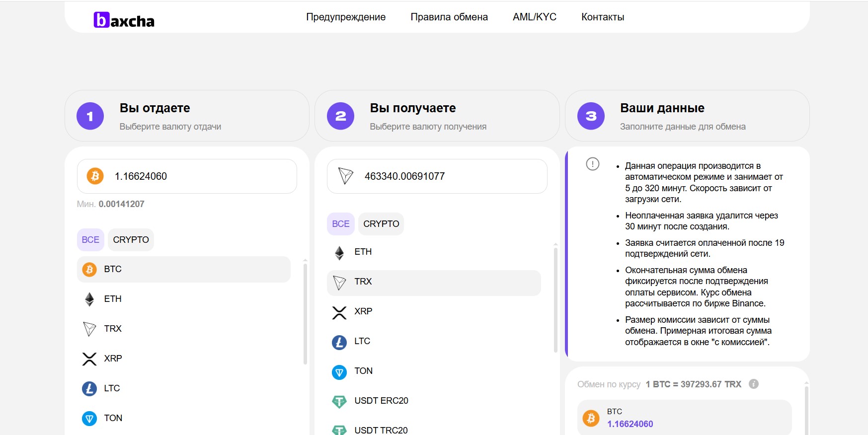Choose USDT ERC20 label in receive list
The image size is (868, 435).
tap(382, 401)
